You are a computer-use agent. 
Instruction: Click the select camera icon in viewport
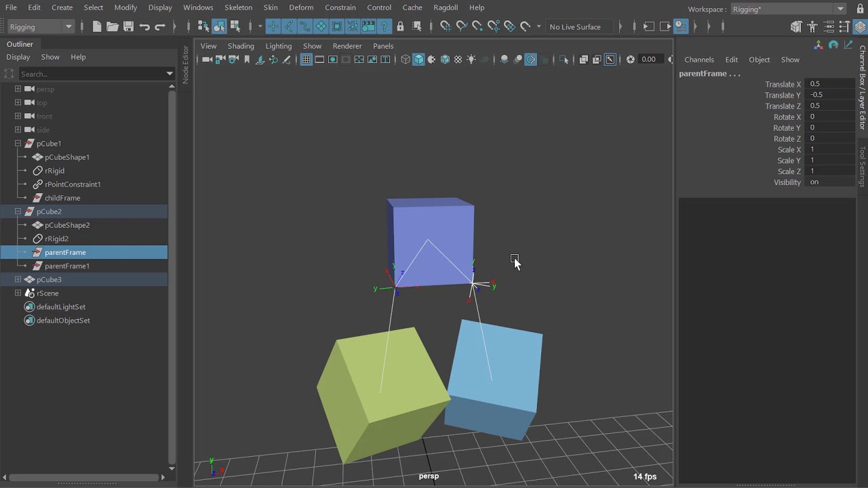208,60
